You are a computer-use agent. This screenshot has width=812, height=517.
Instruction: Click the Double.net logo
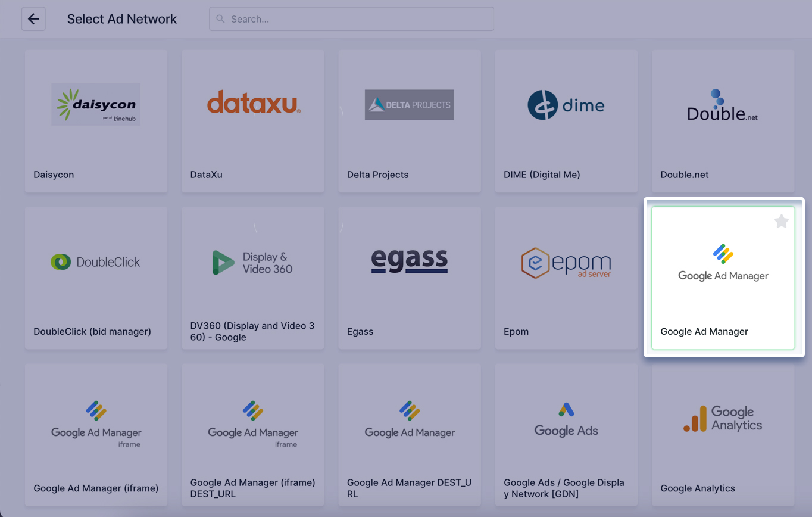click(x=722, y=105)
